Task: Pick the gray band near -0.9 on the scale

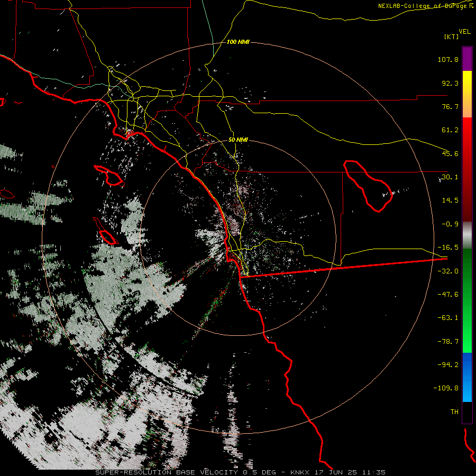Action: click(467, 235)
